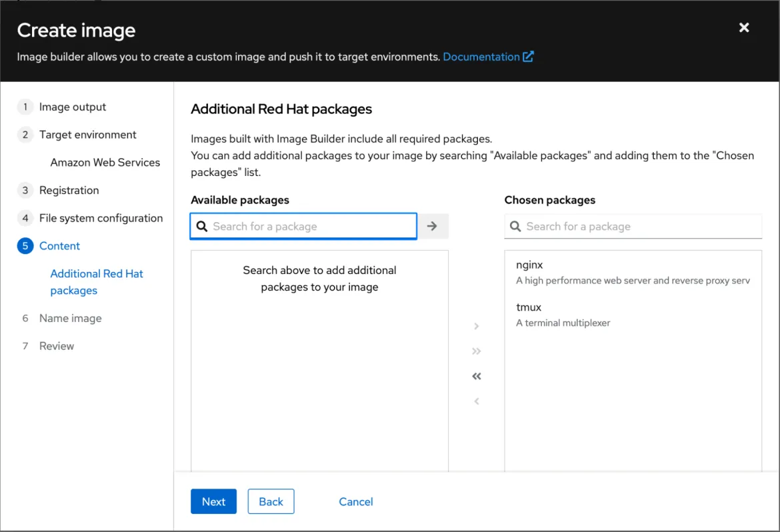
Task: Go to the Image output step
Action: pyautogui.click(x=72, y=107)
